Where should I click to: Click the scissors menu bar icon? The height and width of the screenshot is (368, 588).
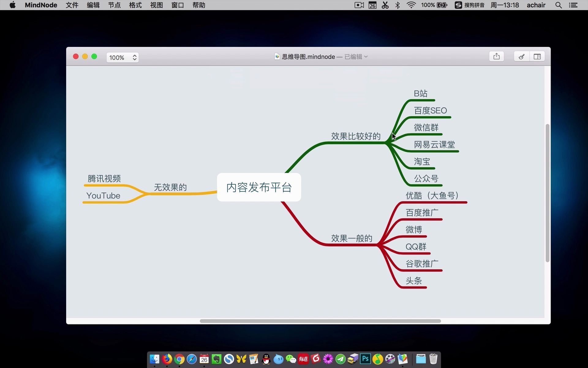pyautogui.click(x=385, y=5)
